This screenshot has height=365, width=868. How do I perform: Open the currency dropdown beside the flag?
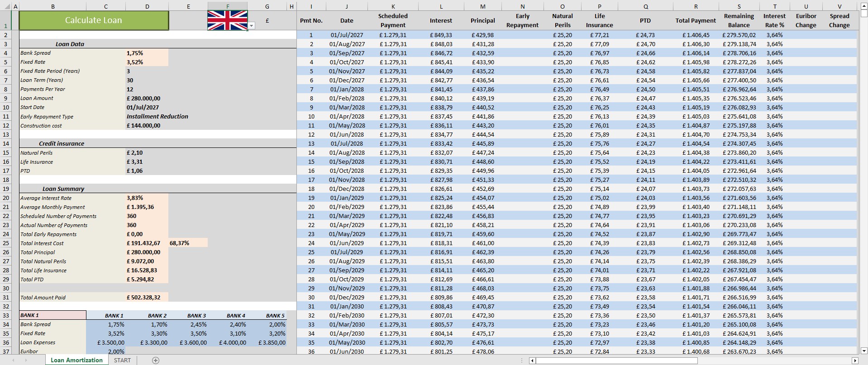pos(252,26)
